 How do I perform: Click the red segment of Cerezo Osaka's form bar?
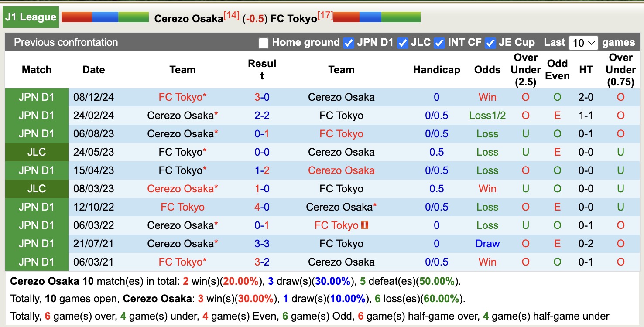76,17
